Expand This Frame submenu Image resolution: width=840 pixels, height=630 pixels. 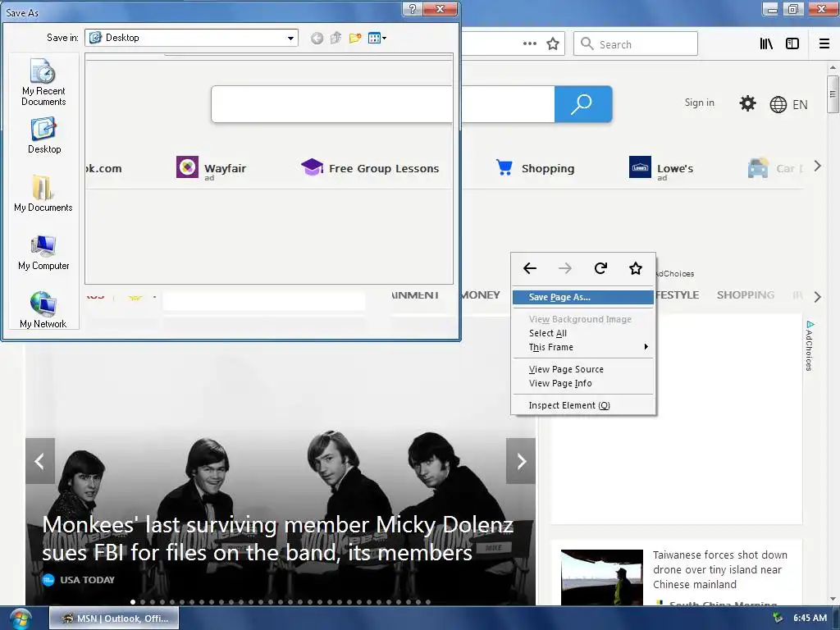point(583,347)
